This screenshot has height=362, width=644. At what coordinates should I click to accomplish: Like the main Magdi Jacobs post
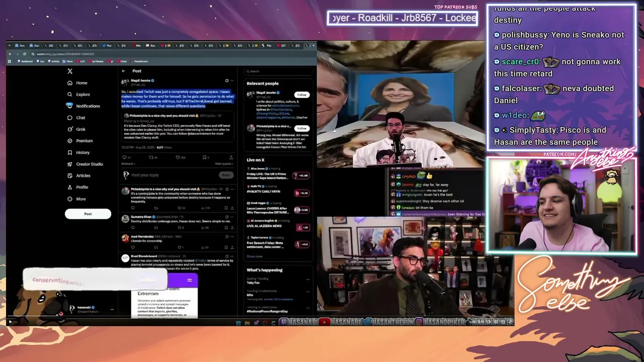tap(178, 157)
